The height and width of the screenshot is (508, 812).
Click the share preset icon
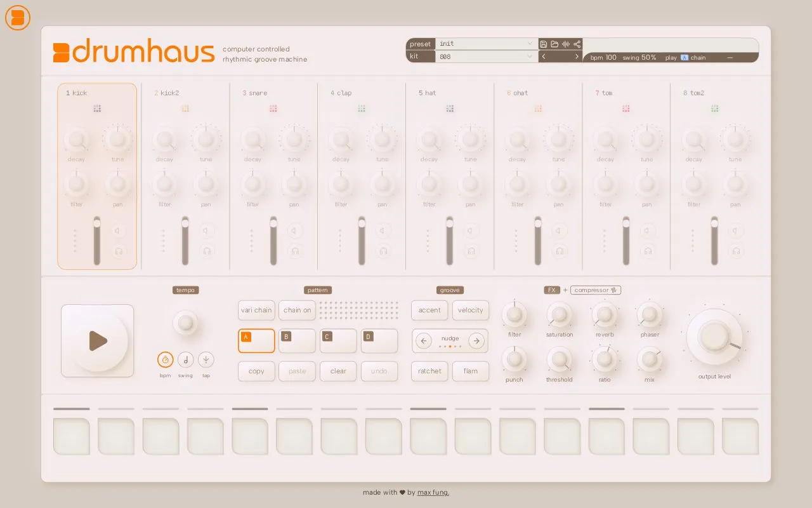(x=577, y=44)
